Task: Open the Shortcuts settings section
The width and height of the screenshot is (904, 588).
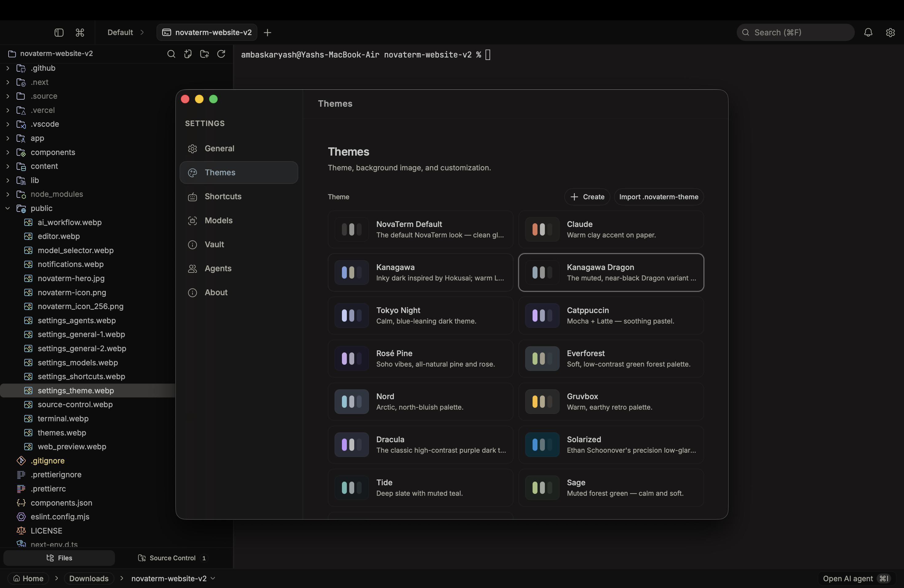Action: pyautogui.click(x=239, y=197)
